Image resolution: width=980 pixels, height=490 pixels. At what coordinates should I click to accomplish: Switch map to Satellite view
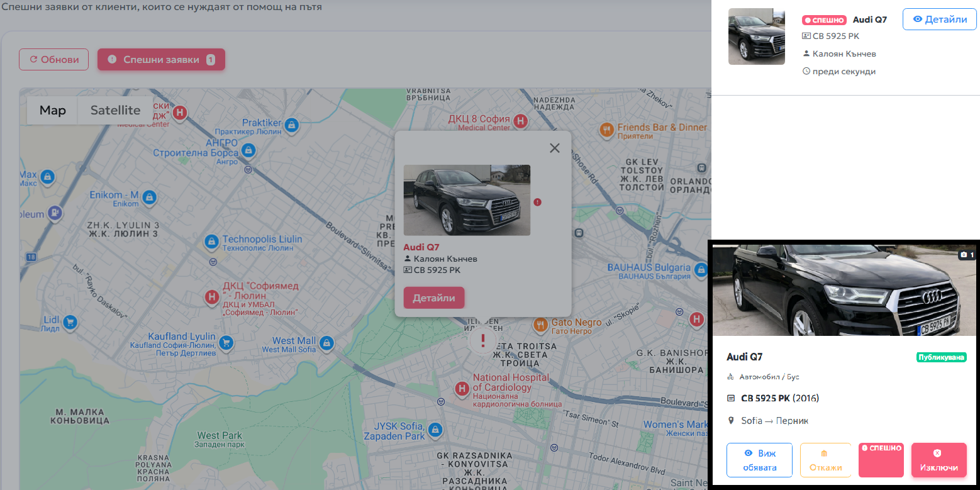(115, 110)
